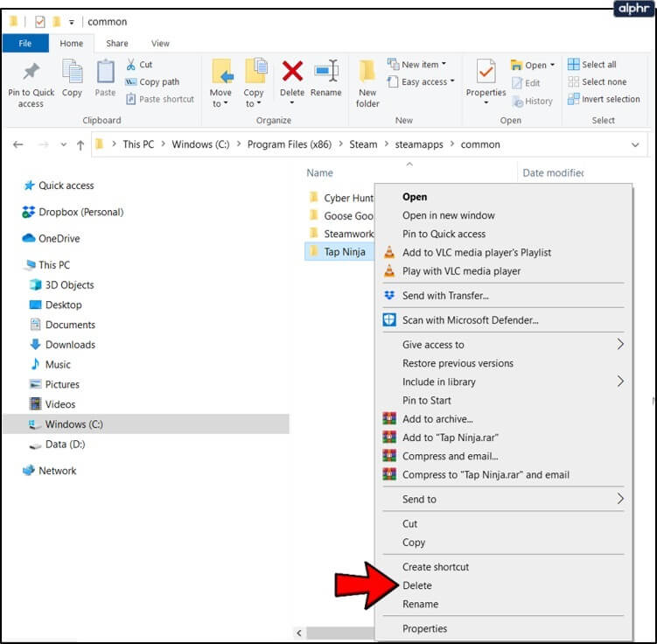657x644 pixels.
Task: Click the horizontal scrollbar left arrow
Action: click(298, 633)
